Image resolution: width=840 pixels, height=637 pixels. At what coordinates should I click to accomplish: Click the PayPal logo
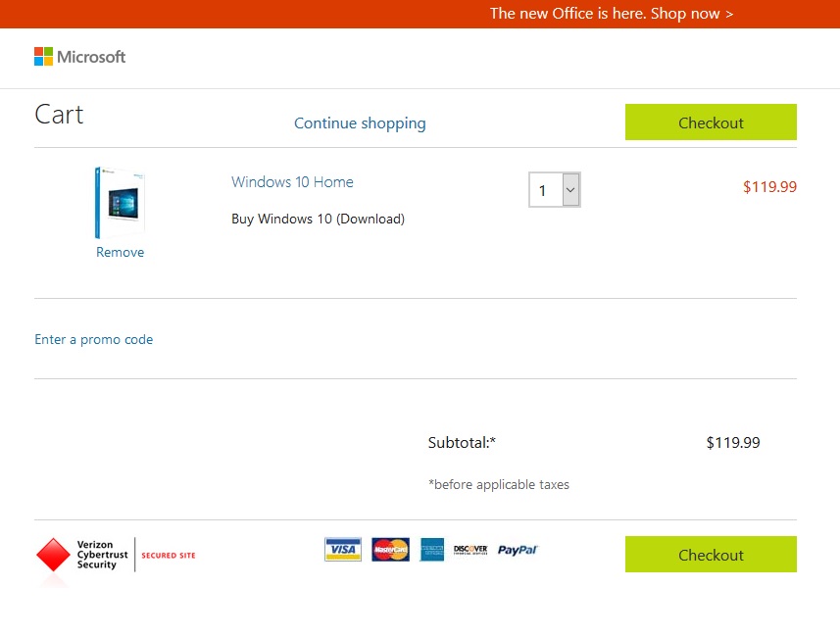pos(518,550)
